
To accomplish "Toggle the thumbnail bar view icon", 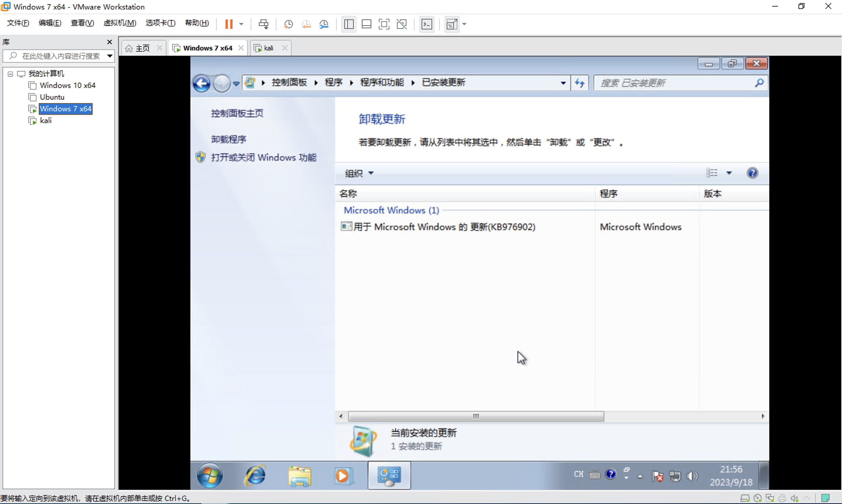I will click(x=366, y=24).
